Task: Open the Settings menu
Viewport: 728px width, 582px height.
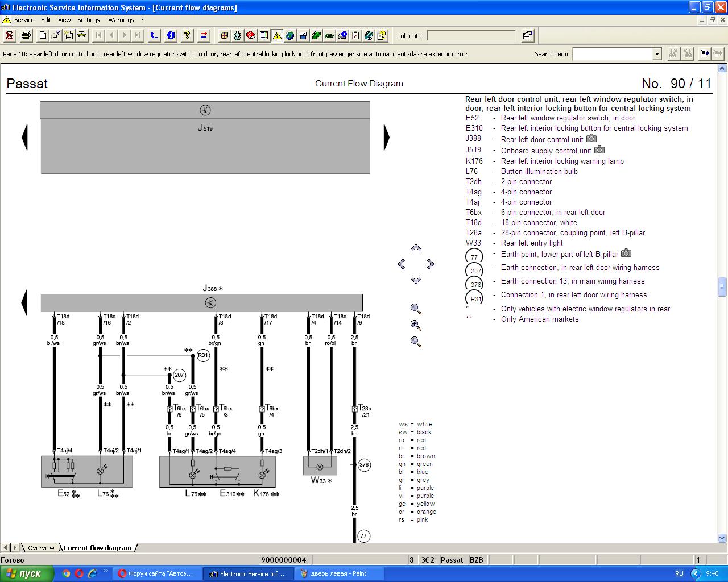Action: 89,20
